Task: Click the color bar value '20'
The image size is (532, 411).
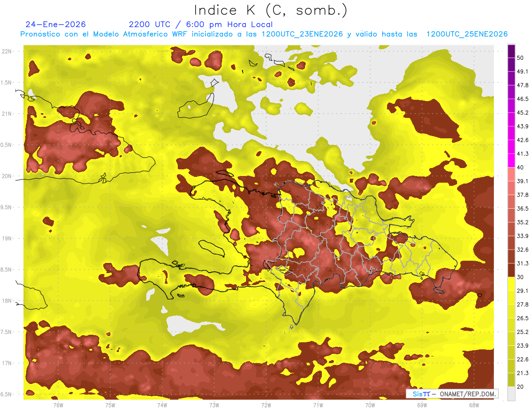Action: click(520, 387)
